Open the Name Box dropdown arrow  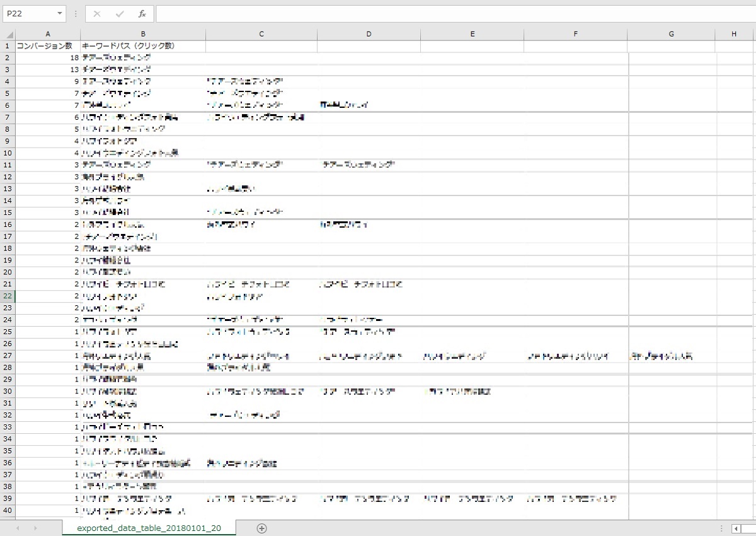coord(60,13)
